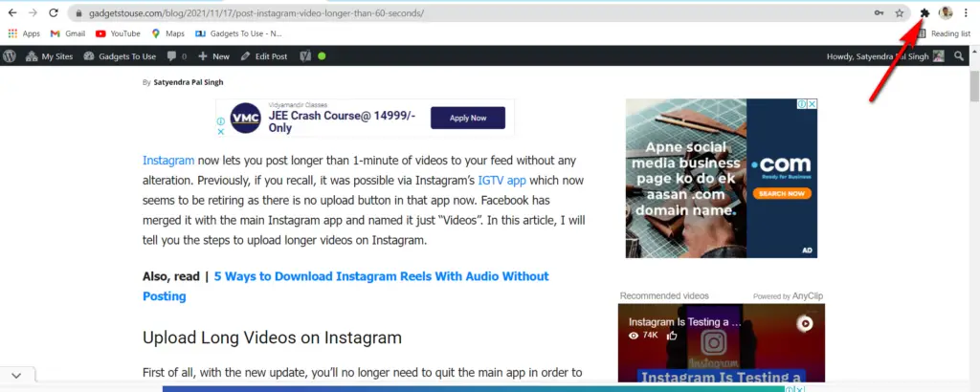Open the Reading list
This screenshot has width=980, height=392.
944,33
